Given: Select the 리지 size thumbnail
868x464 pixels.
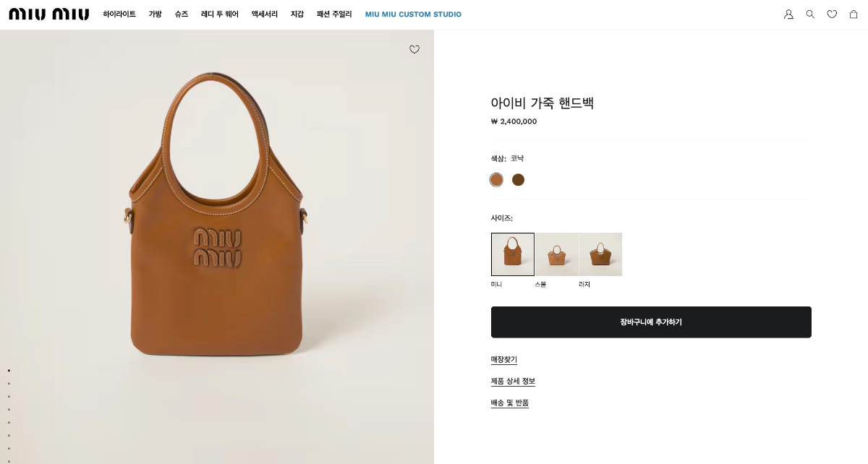Looking at the screenshot, I should [600, 254].
